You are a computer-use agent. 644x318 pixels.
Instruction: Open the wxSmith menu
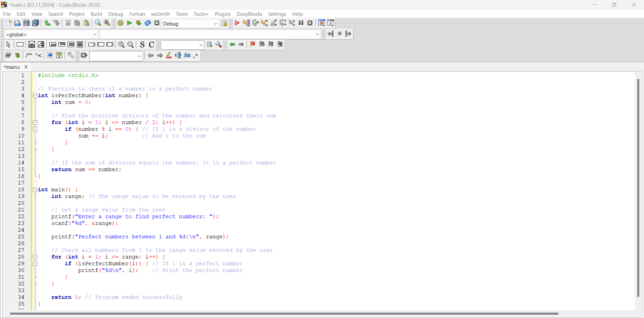point(160,14)
